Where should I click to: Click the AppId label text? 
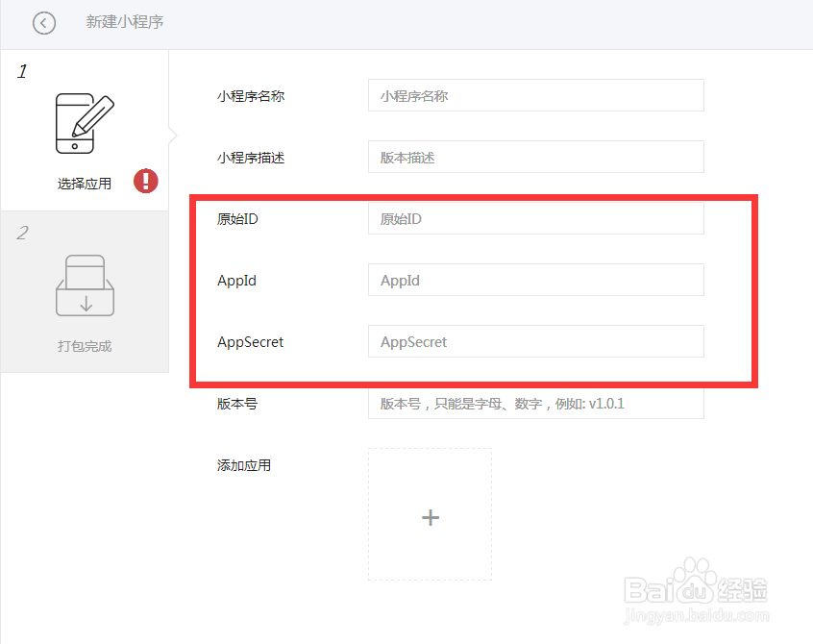tap(237, 281)
